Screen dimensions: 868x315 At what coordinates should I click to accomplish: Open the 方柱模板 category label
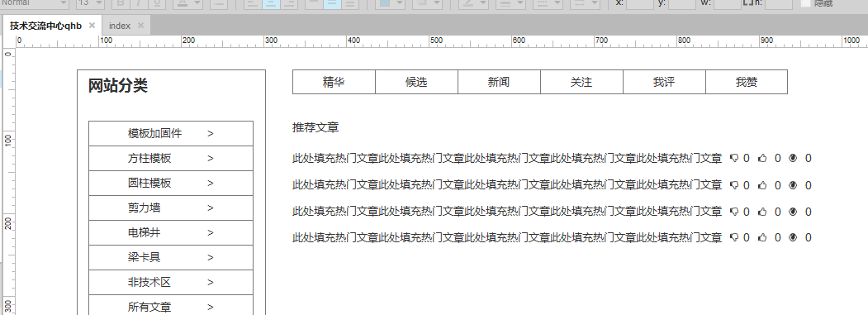pos(149,159)
